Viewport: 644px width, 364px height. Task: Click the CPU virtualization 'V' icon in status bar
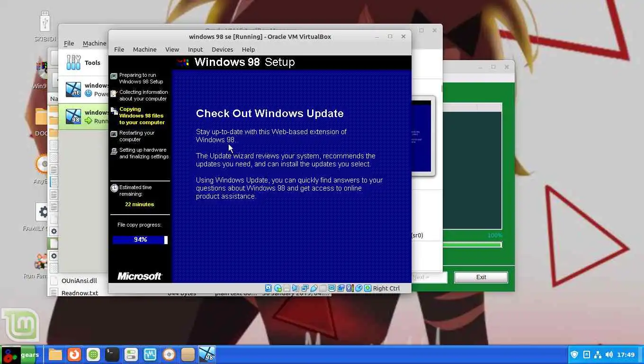click(349, 288)
